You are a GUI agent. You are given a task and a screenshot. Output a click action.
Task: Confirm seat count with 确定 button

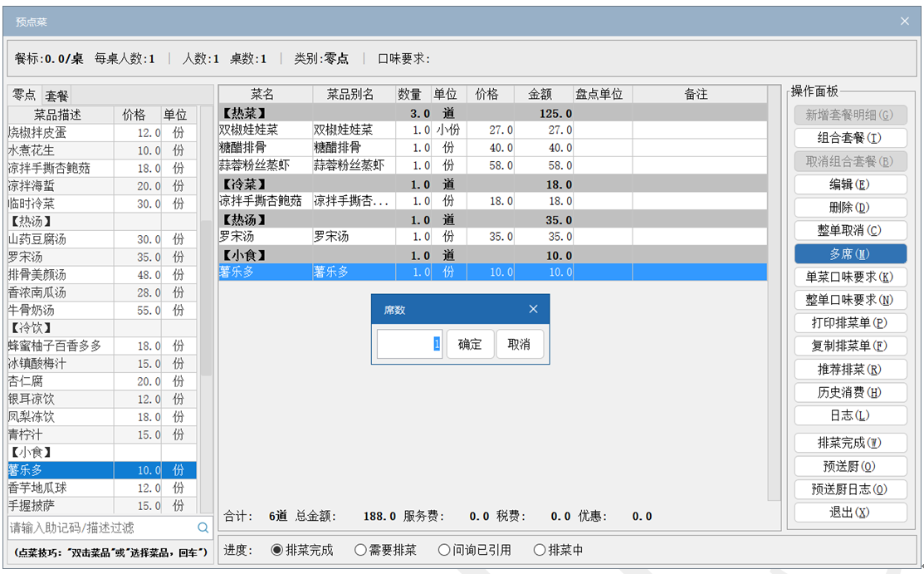click(470, 344)
